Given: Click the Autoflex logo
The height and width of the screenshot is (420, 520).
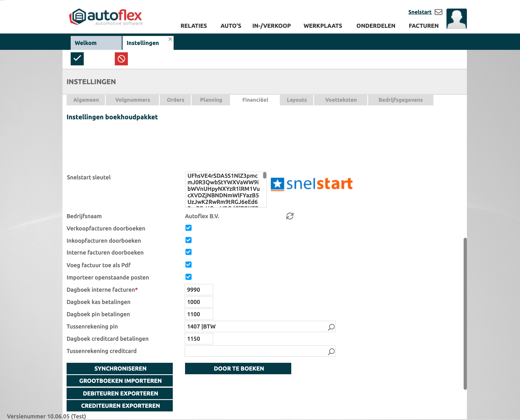Looking at the screenshot, I should click(x=106, y=17).
